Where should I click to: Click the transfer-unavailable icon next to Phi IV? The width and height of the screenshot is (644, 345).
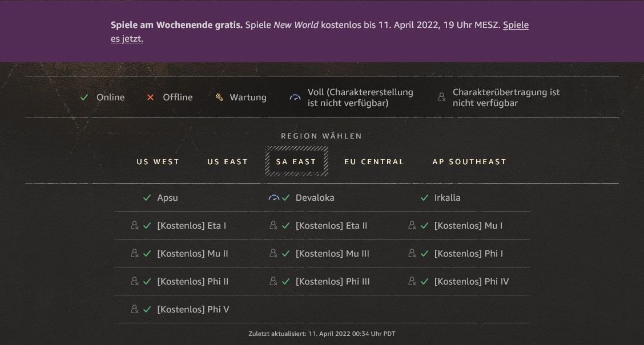(x=412, y=282)
